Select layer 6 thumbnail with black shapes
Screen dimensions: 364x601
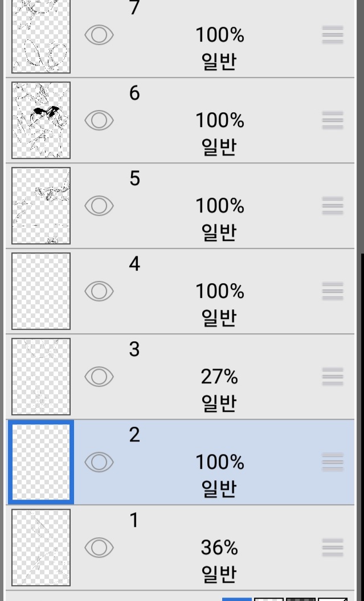tap(41, 120)
